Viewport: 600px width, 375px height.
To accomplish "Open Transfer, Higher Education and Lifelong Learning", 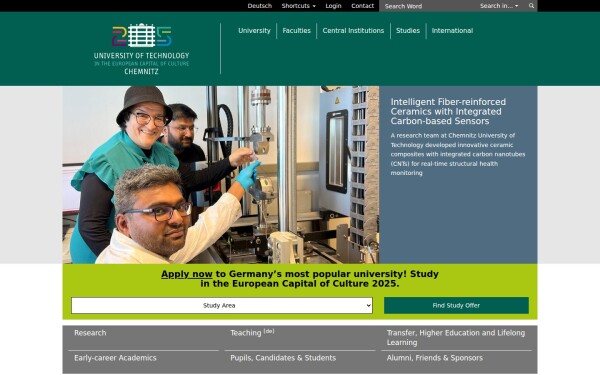I will 456,338.
